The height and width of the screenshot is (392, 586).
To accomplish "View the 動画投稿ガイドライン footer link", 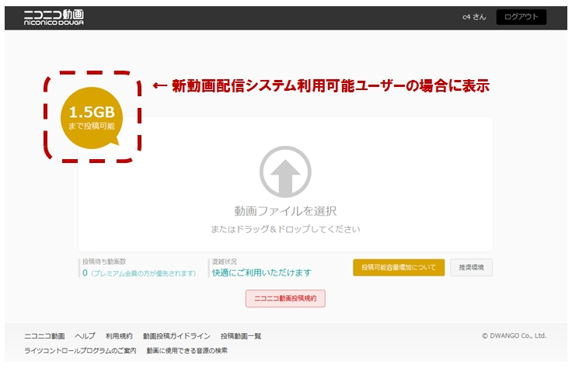I will click(x=176, y=336).
